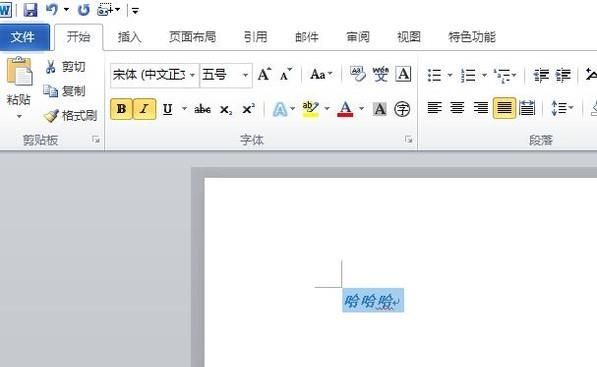Viewport: 597px width, 367px height.
Task: Switch to the 审阅 (Review) tab
Action: [x=358, y=37]
